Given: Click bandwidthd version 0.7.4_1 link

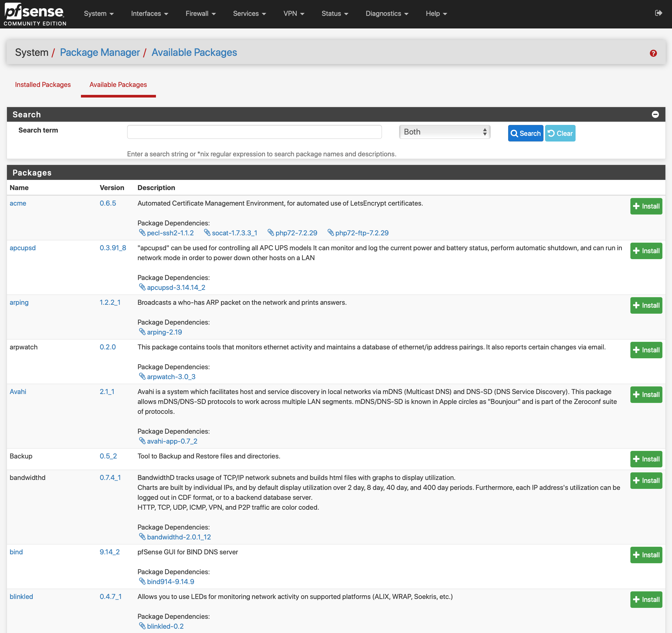Looking at the screenshot, I should click(110, 477).
